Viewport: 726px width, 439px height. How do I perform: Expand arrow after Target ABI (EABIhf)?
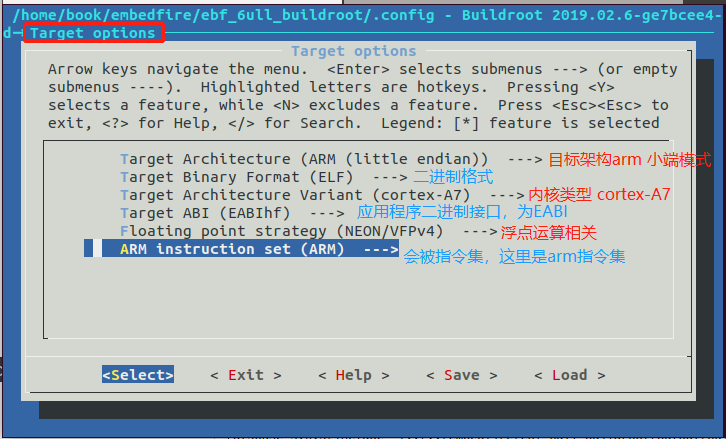327,214
